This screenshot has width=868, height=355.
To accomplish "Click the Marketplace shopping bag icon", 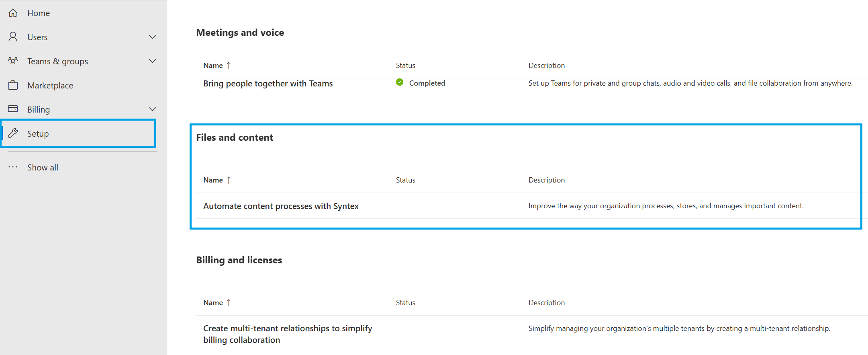I will click(13, 85).
